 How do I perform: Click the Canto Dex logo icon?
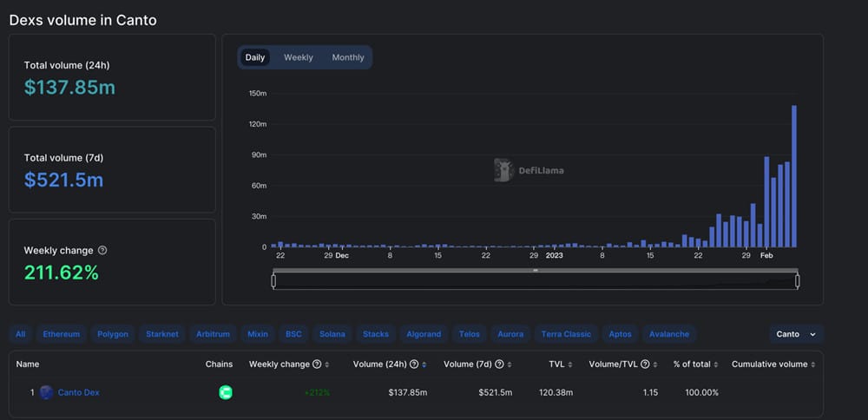47,392
